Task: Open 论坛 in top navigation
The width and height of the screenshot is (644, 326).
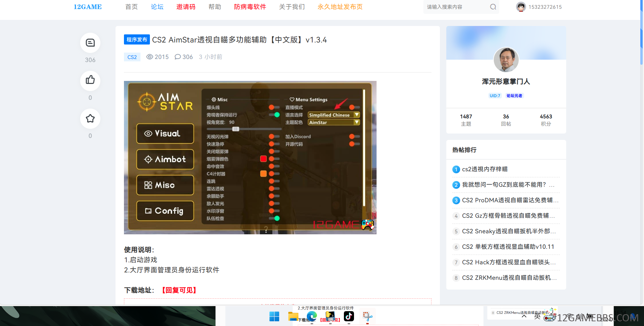Action: tap(157, 7)
